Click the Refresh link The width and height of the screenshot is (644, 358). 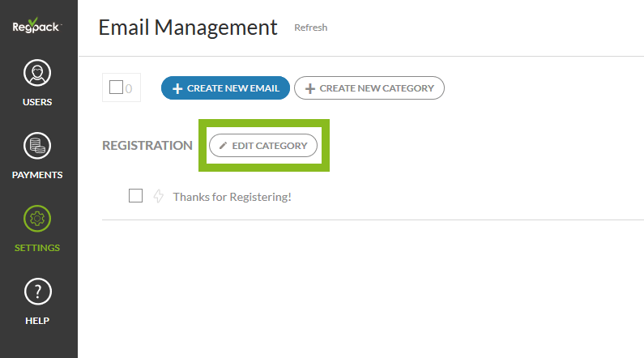311,28
